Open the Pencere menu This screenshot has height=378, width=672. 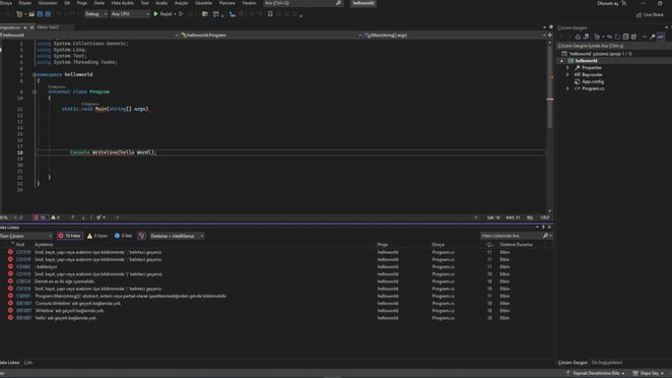(227, 3)
